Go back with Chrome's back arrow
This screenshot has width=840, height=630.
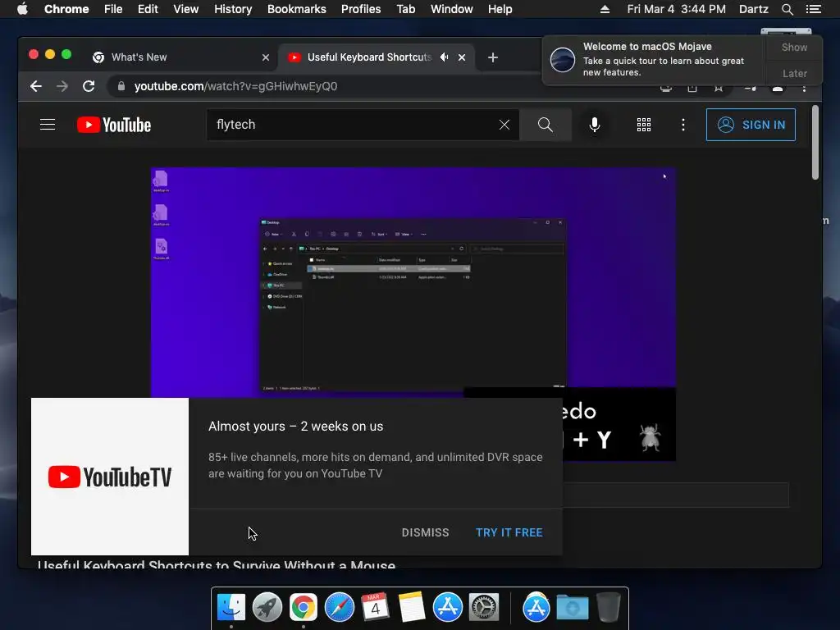[36, 86]
